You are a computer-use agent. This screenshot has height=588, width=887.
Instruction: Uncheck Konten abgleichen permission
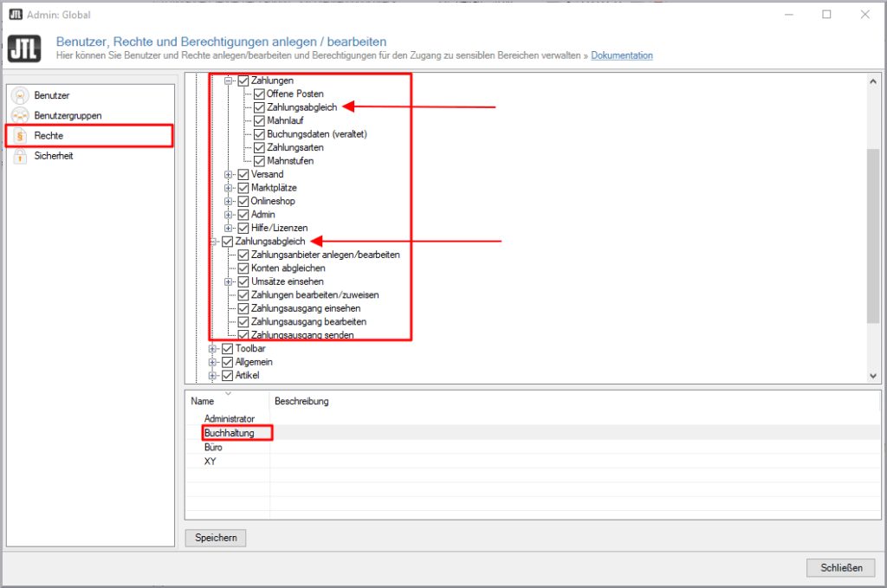tap(243, 268)
